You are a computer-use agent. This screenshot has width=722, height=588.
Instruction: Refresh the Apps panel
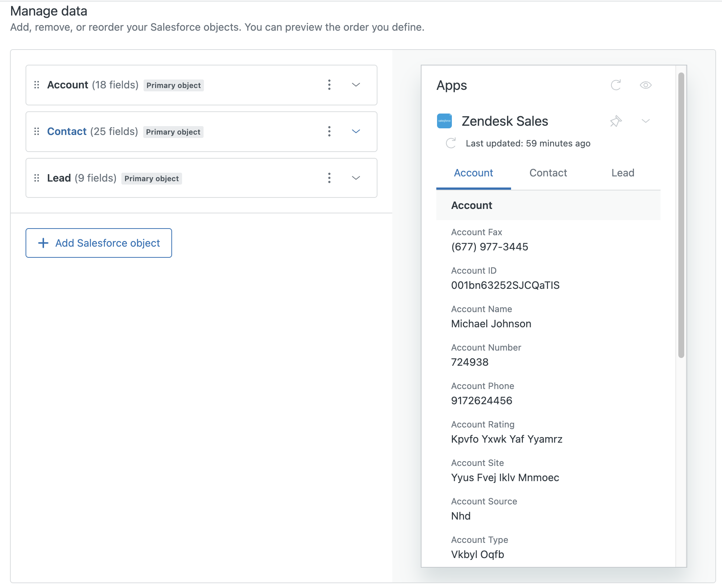(616, 85)
